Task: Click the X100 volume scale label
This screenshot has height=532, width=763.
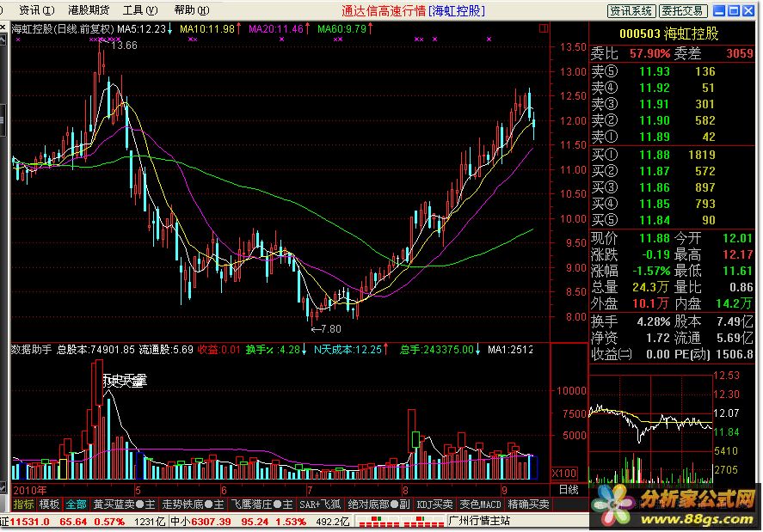Action: pyautogui.click(x=565, y=474)
